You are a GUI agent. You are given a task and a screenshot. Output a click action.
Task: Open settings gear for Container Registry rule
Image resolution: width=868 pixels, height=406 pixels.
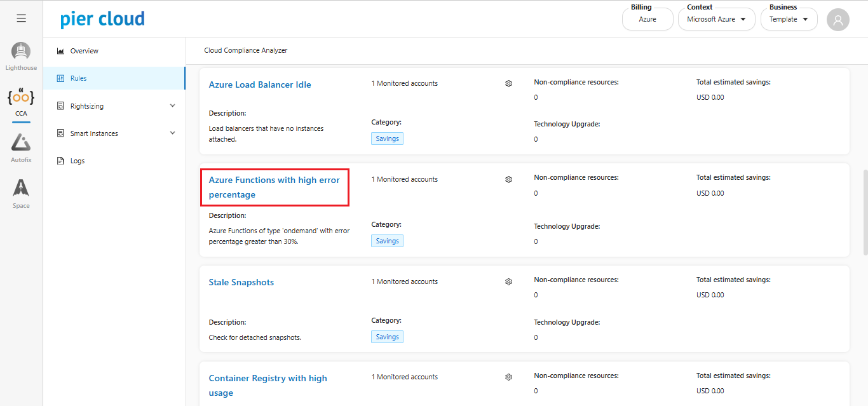pyautogui.click(x=508, y=377)
